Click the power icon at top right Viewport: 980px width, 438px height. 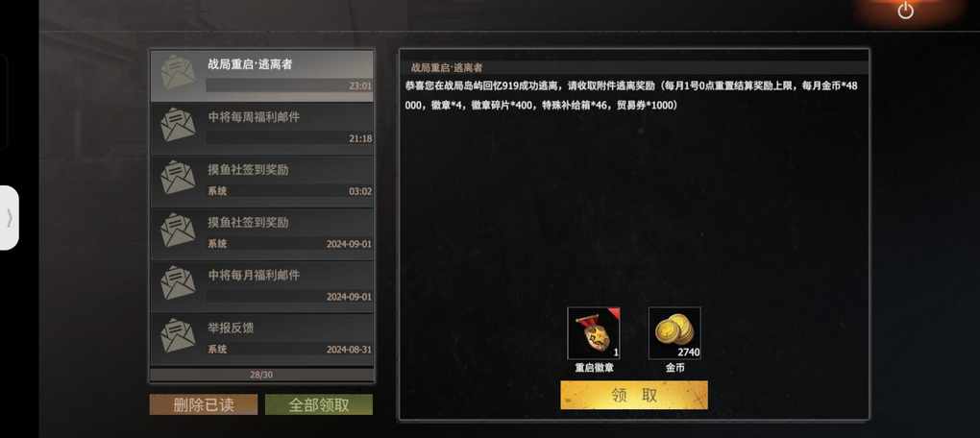(905, 11)
